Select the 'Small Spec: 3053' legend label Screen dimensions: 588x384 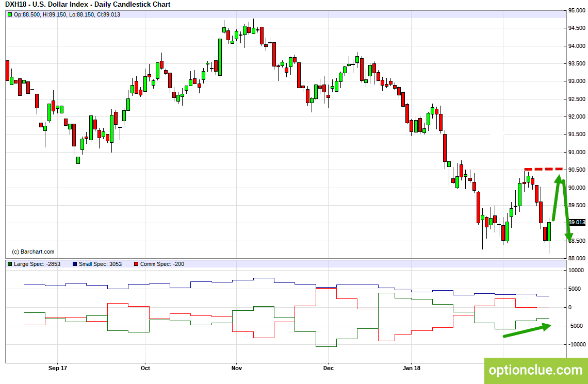click(x=100, y=264)
